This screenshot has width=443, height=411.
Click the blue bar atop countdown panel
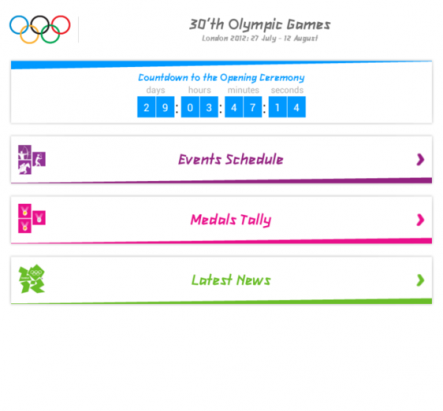[x=221, y=64]
